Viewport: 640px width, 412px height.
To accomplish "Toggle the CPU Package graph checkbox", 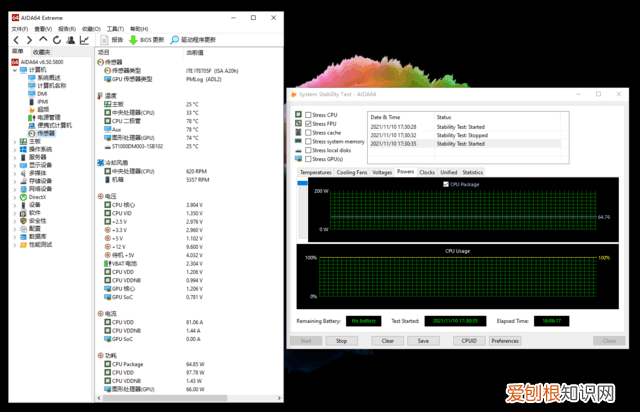I will [x=445, y=184].
